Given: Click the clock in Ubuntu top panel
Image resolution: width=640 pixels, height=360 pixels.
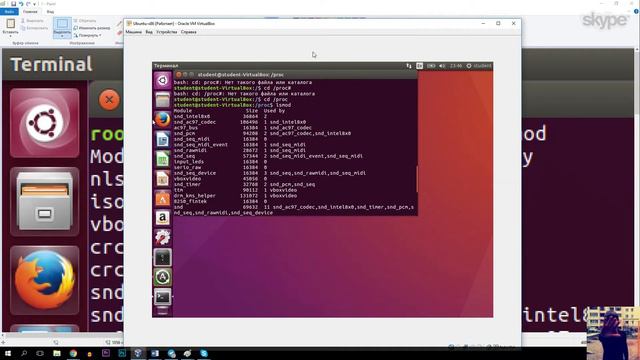Looking at the screenshot, I should coord(456,66).
